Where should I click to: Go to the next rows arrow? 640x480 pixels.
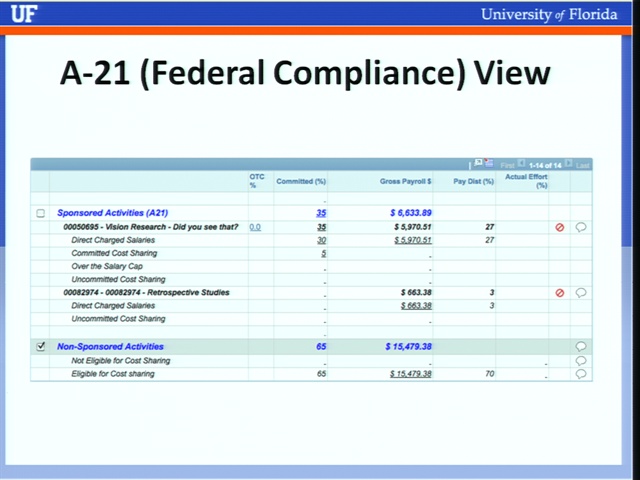point(568,163)
